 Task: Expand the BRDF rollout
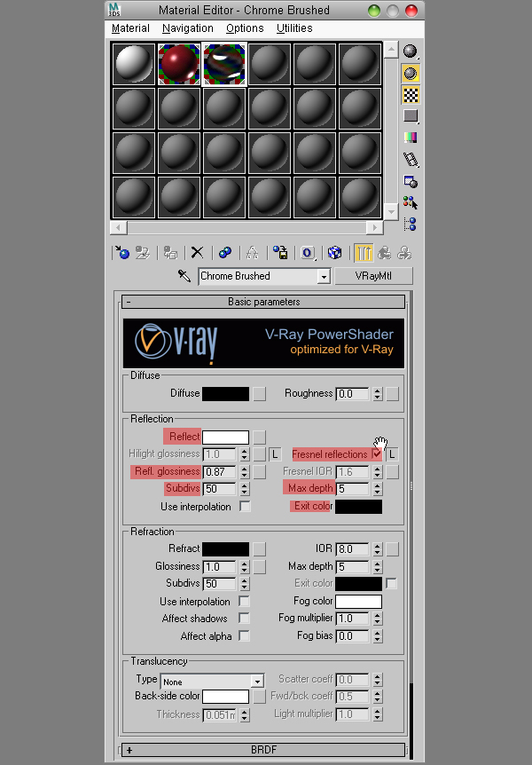point(263,749)
